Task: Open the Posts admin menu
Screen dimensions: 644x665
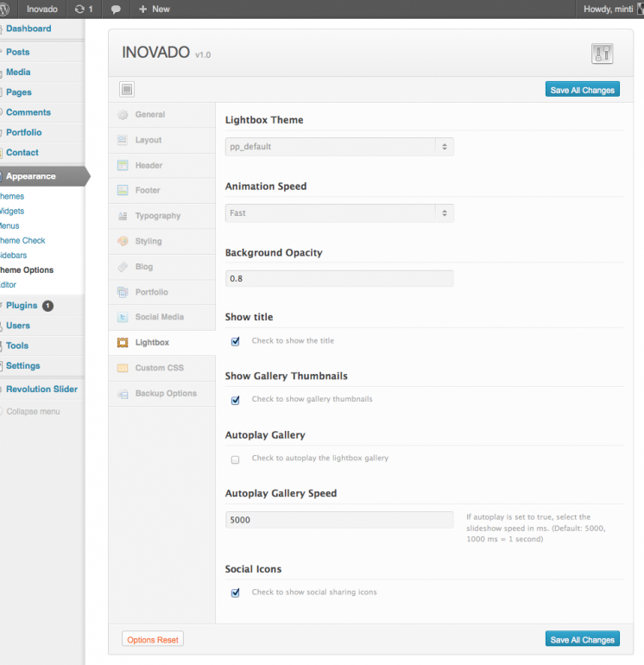Action: [x=18, y=52]
